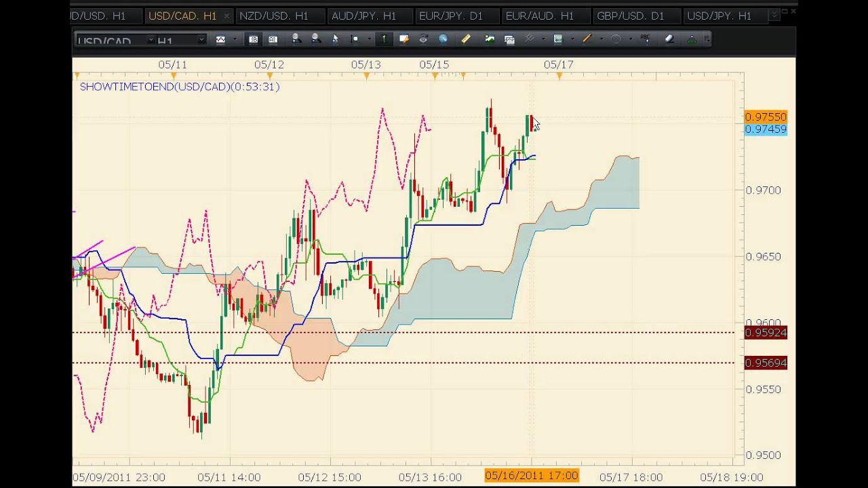Expand the chart type dropdown arrow
Image resolution: width=868 pixels, height=488 pixels.
click(x=235, y=39)
